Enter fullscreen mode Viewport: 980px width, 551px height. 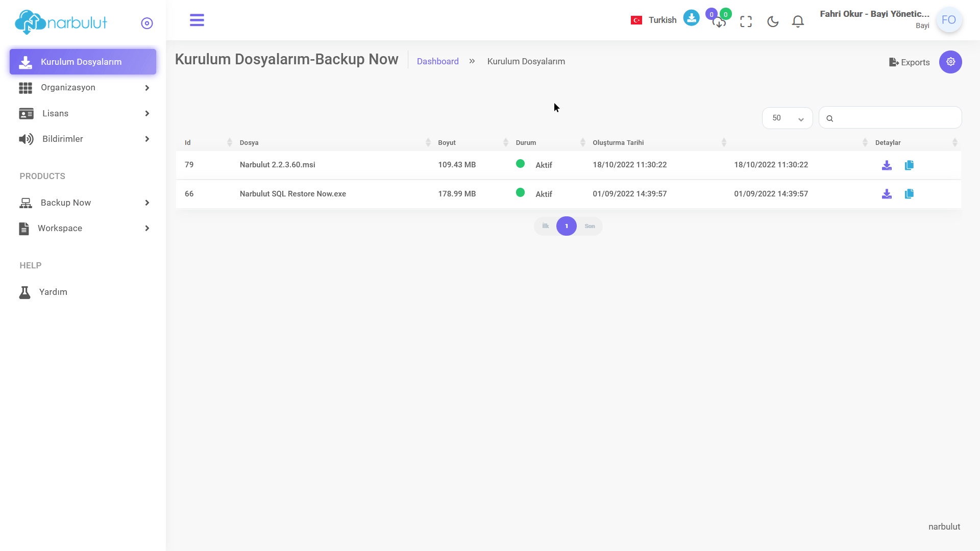pyautogui.click(x=746, y=21)
